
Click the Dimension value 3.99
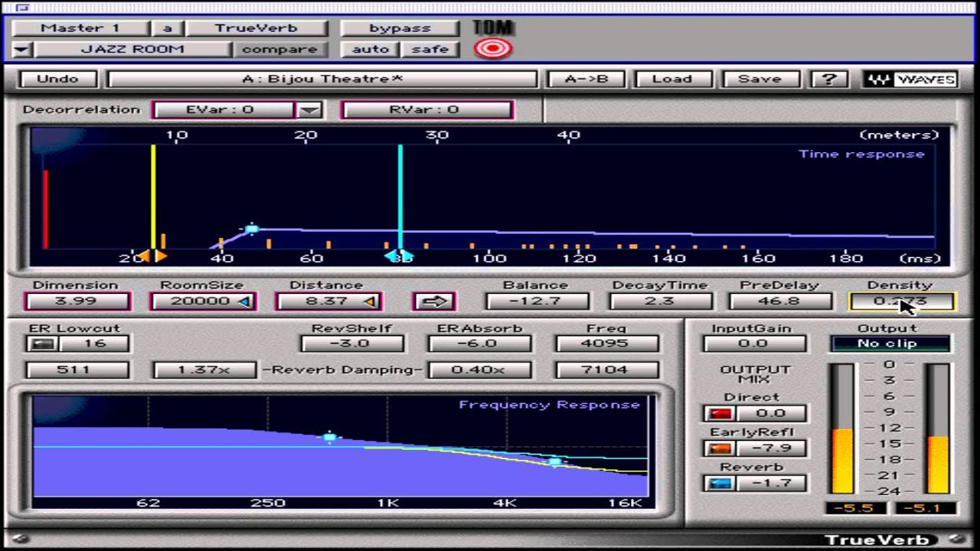(77, 302)
